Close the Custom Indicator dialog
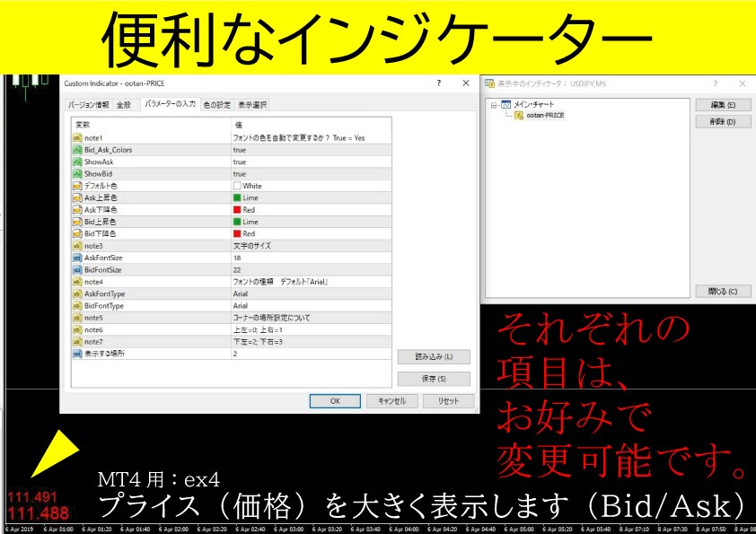This screenshot has width=756, height=534. (x=466, y=83)
